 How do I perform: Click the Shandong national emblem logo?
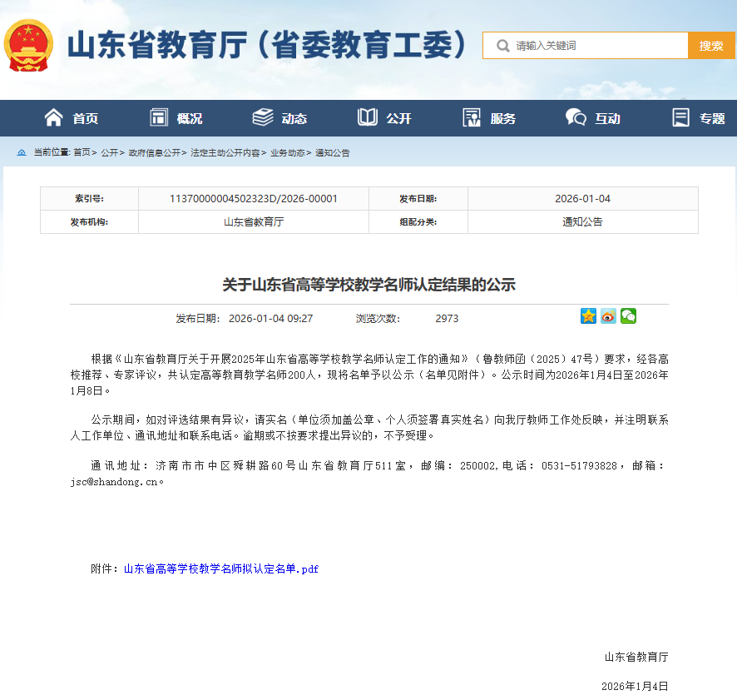[x=29, y=45]
